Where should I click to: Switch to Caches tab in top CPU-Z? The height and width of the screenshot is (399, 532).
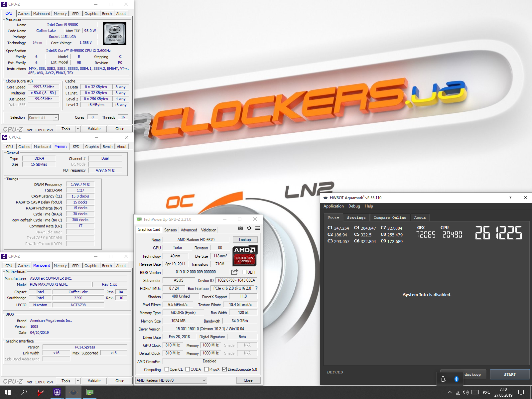click(x=24, y=14)
